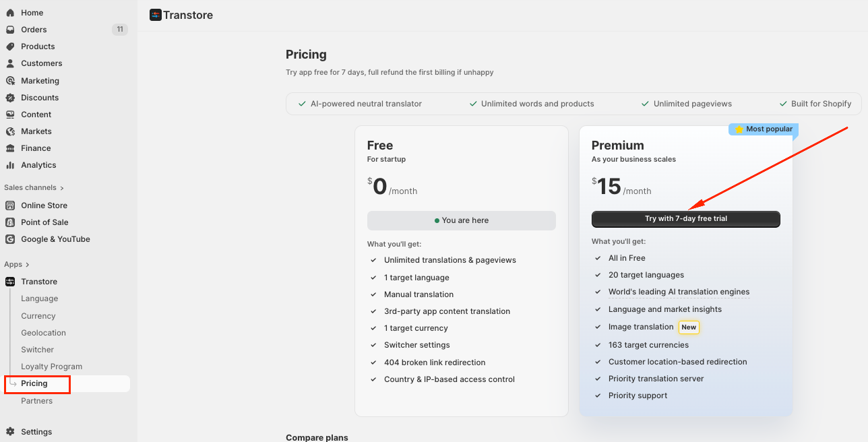
Task: Expand the Apps section chevron
Action: (28, 265)
